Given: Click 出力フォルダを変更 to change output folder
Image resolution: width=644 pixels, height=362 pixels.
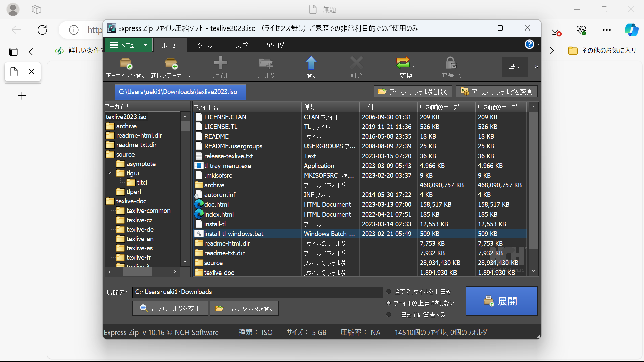Looking at the screenshot, I should pyautogui.click(x=170, y=308).
